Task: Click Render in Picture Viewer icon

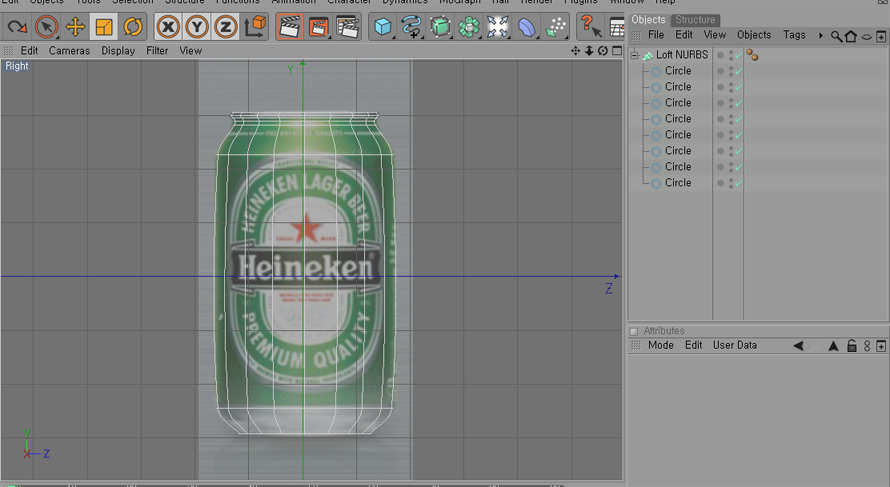Action: tap(318, 27)
